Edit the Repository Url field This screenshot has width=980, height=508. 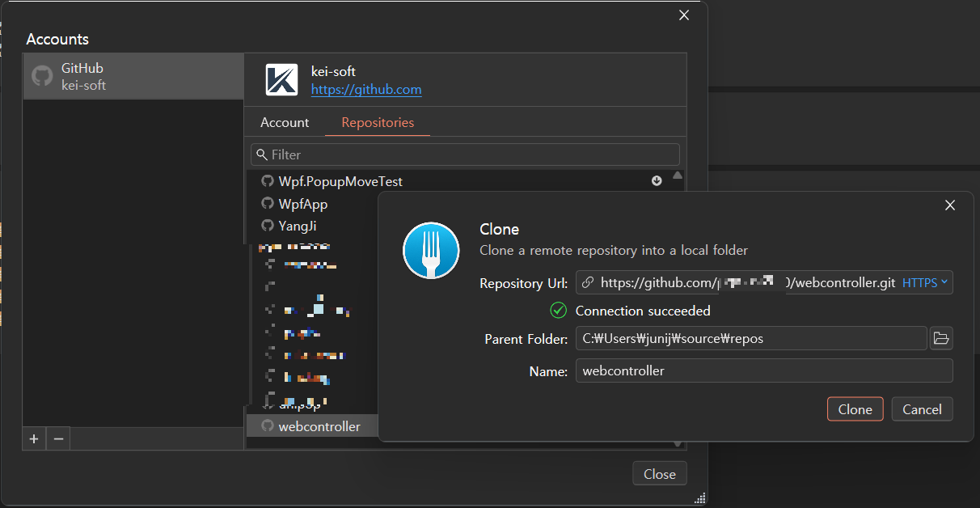[764, 283]
